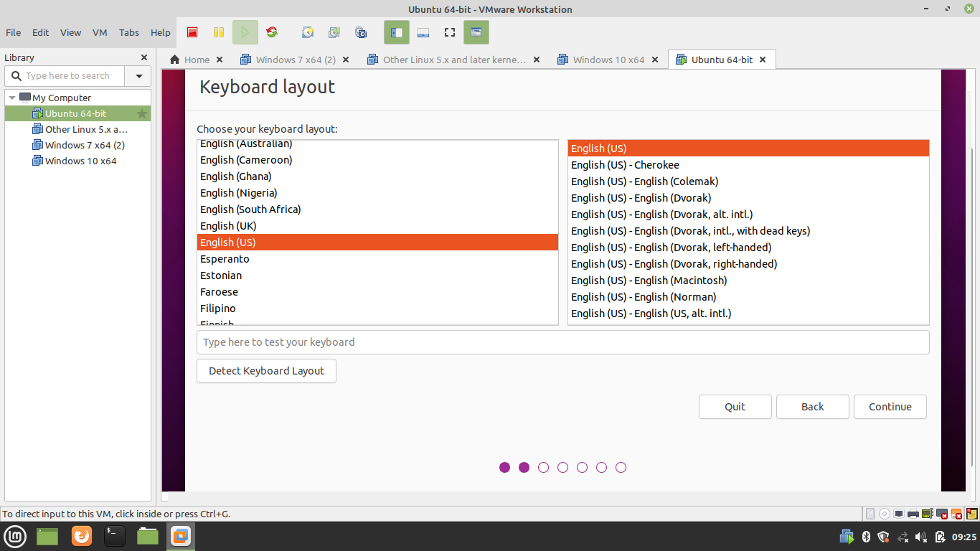Click the Restart VM circular arrows icon
The width and height of the screenshot is (980, 551).
[x=272, y=32]
